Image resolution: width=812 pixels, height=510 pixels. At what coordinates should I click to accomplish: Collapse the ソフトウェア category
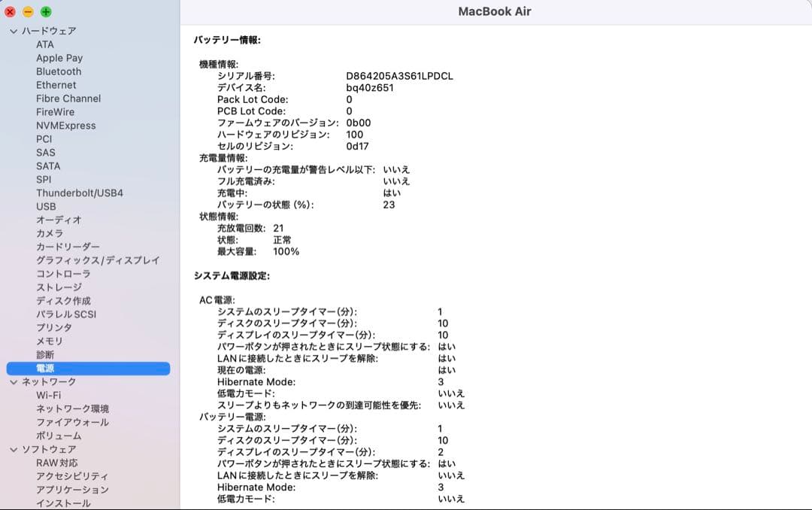13,449
